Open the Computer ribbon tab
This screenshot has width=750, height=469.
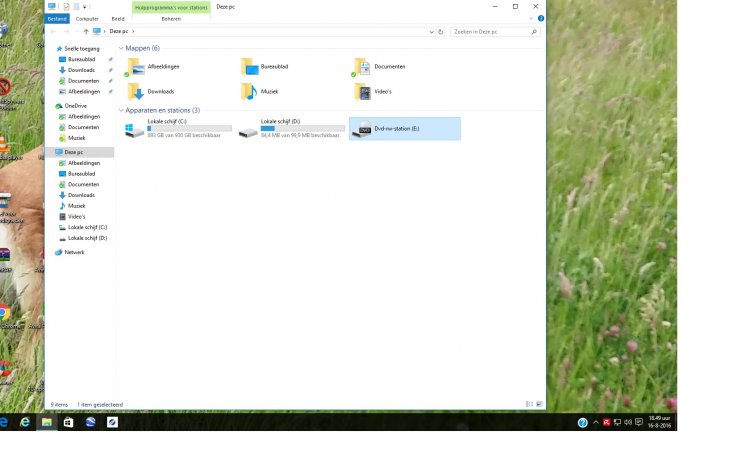87,19
